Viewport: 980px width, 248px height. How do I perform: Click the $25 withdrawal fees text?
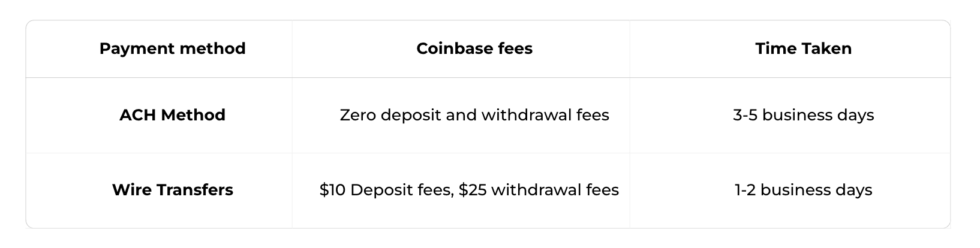(539, 190)
